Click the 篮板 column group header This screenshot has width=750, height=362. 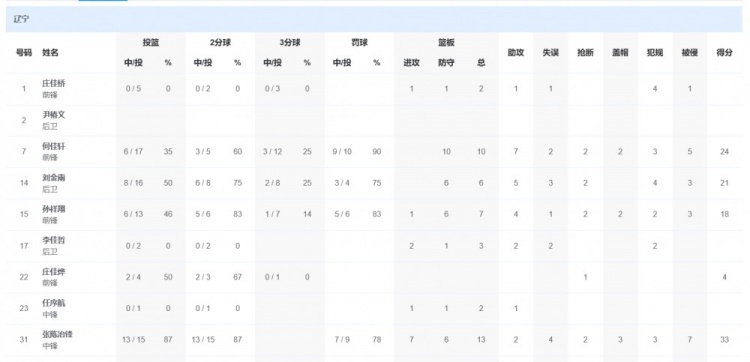(446, 43)
